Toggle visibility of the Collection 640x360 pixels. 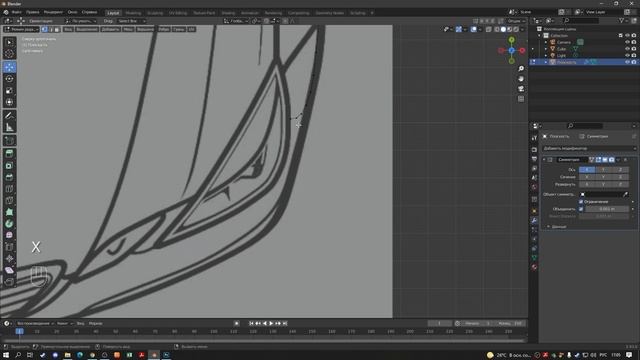[x=627, y=36]
